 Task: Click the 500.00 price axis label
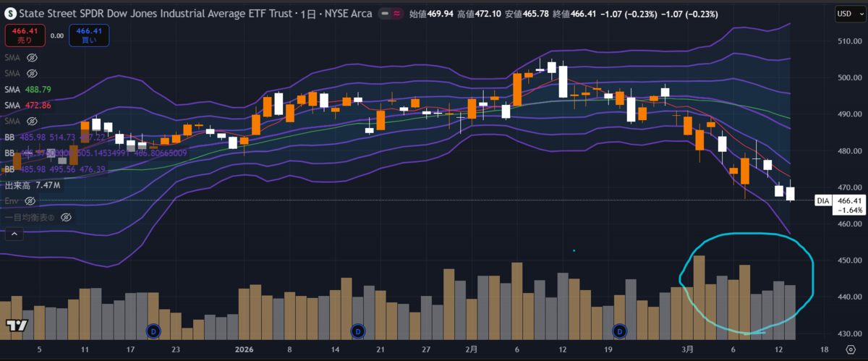point(848,77)
